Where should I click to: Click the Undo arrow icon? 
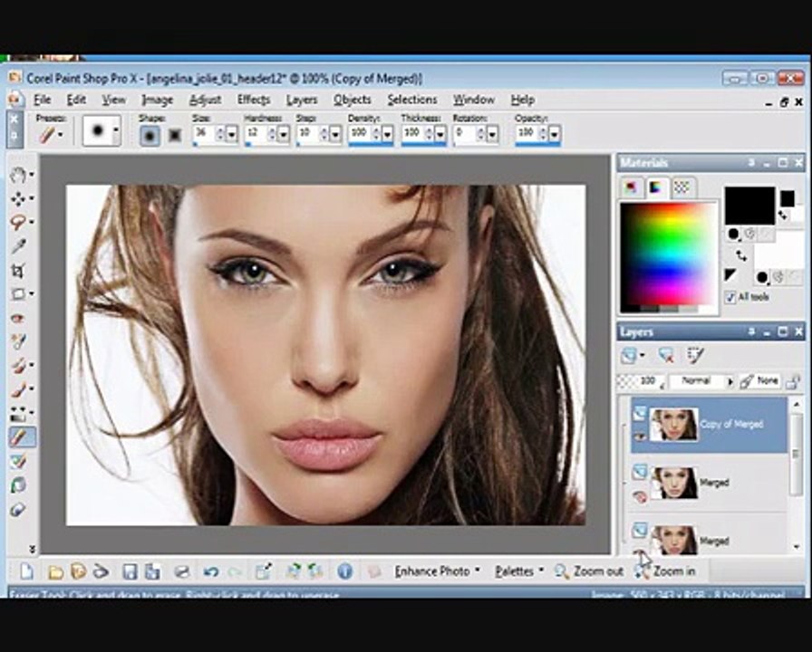click(x=211, y=571)
